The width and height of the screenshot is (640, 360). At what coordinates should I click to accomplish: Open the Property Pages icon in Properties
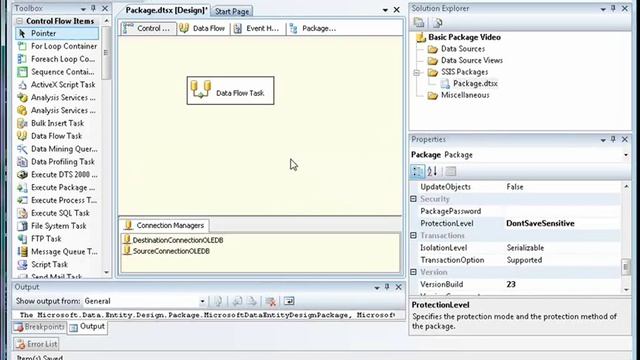click(451, 171)
